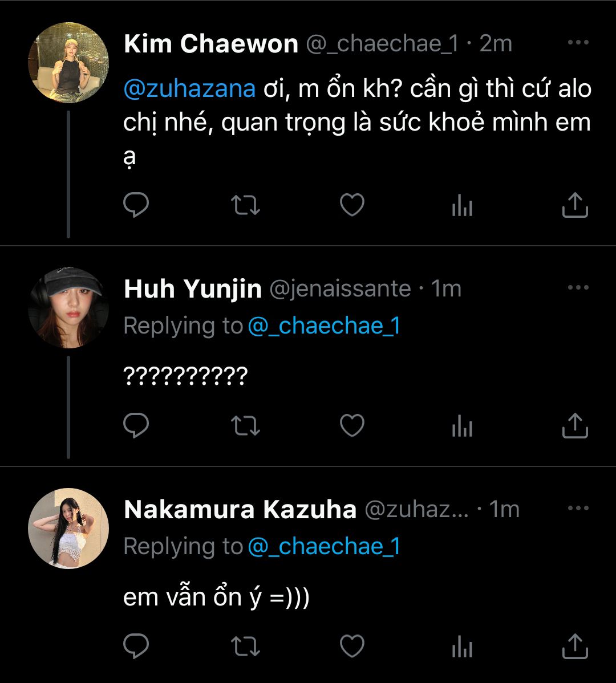The image size is (616, 683).
Task: Like Nakamura Kazuha's reply
Action: coord(352,647)
